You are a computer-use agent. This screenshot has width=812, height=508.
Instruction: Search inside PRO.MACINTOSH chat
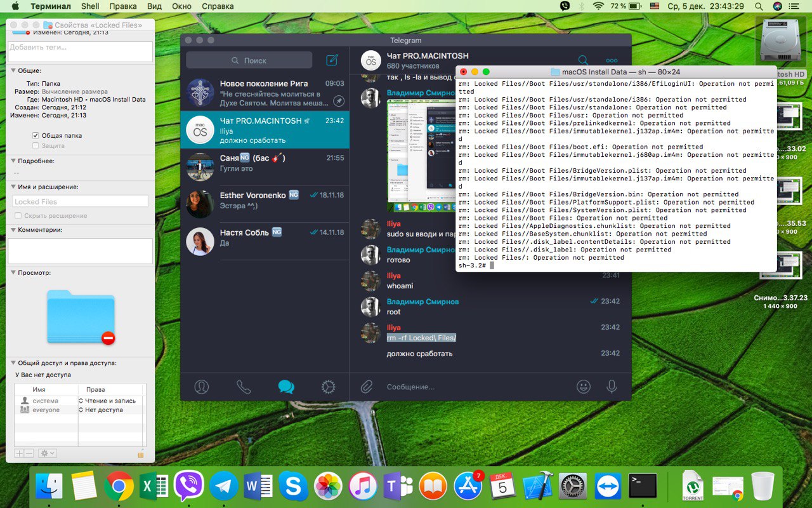coord(582,60)
